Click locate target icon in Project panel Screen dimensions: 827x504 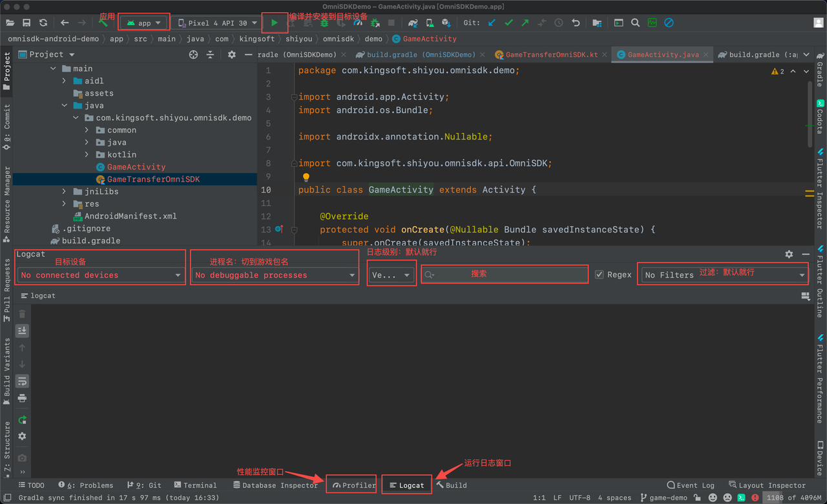[193, 55]
